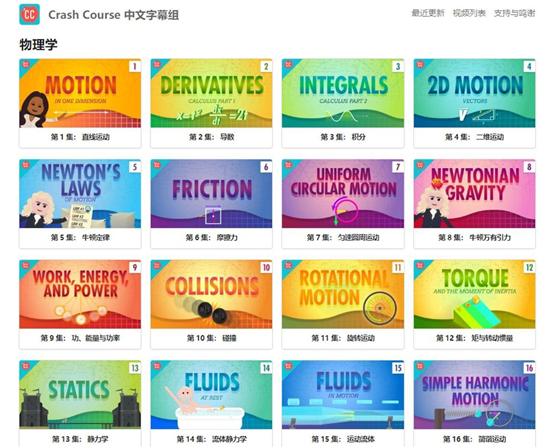Open Uniform Circular Motion thumbnail
The width and height of the screenshot is (558, 447).
pos(343,194)
